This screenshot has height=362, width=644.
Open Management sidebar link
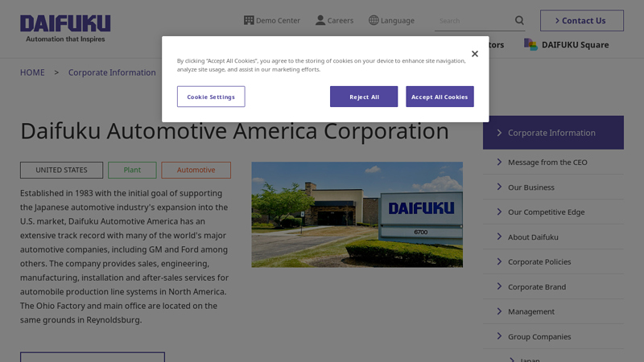coord(531,311)
